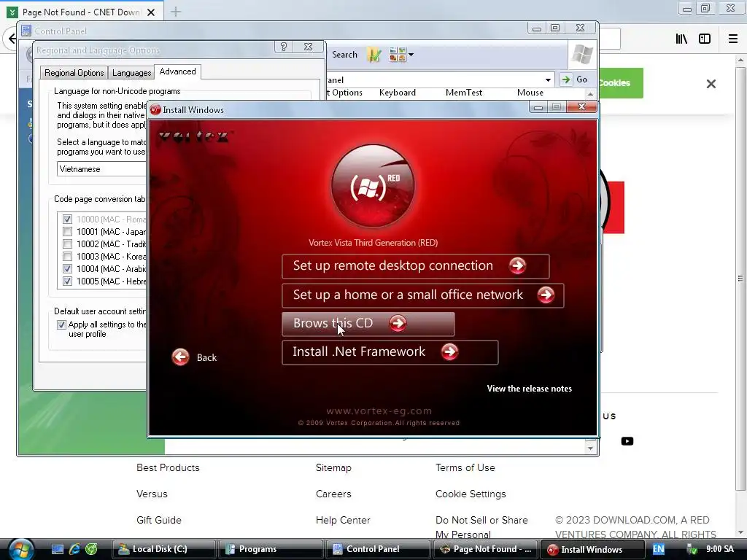
Task: Open Help Center footer link
Action: [x=343, y=520]
